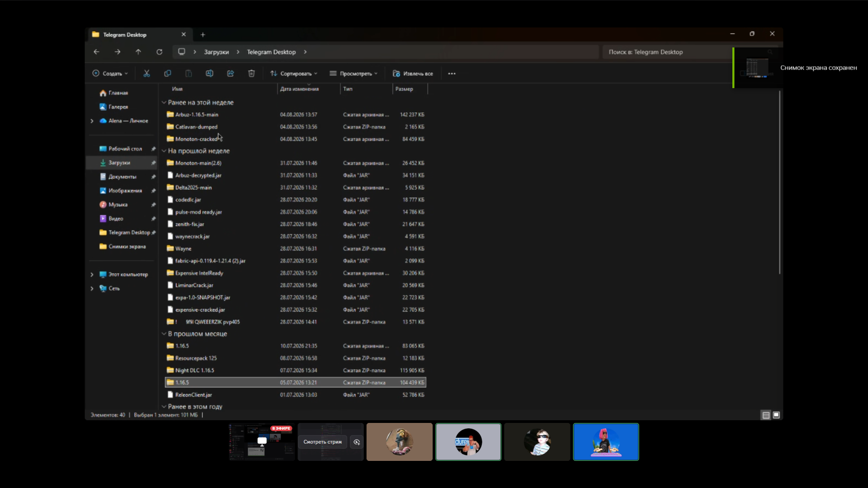Select the participant tile with blue background
The width and height of the screenshot is (868, 488).
coord(606,442)
